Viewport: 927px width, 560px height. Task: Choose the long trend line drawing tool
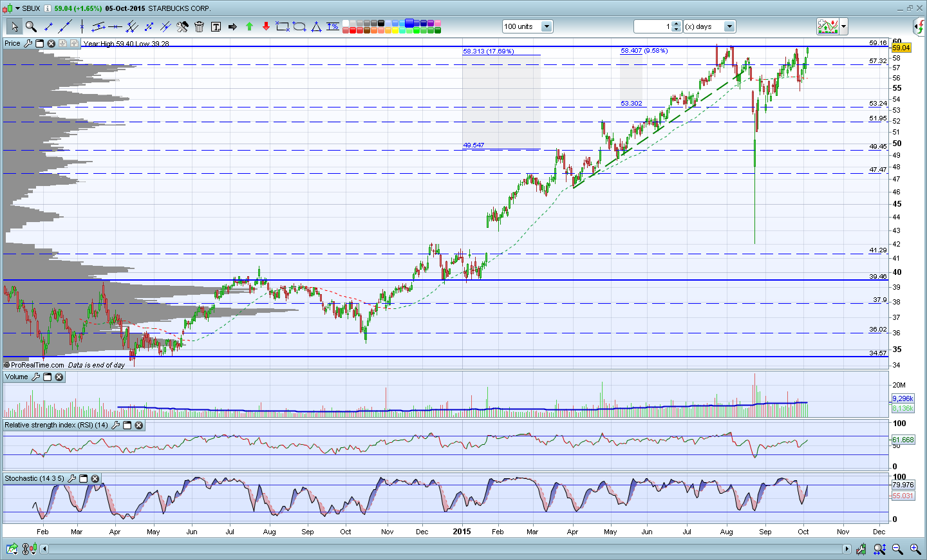click(x=65, y=26)
